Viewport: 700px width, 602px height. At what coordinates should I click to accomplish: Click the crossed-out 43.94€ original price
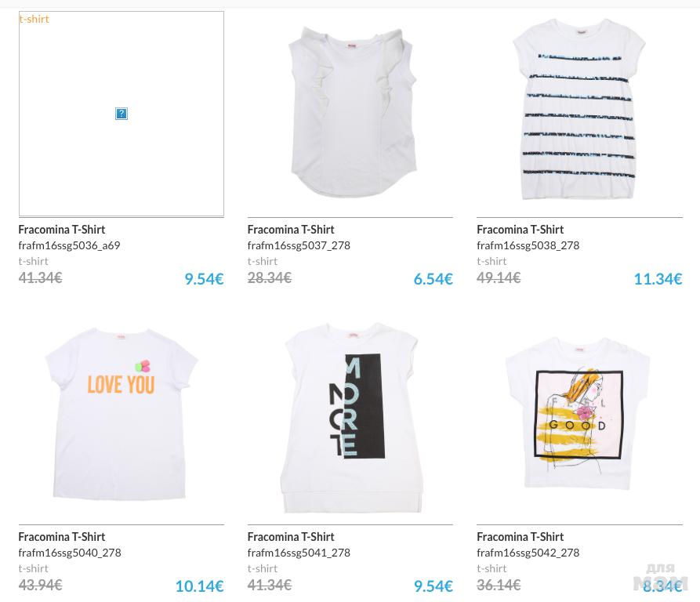click(x=40, y=585)
